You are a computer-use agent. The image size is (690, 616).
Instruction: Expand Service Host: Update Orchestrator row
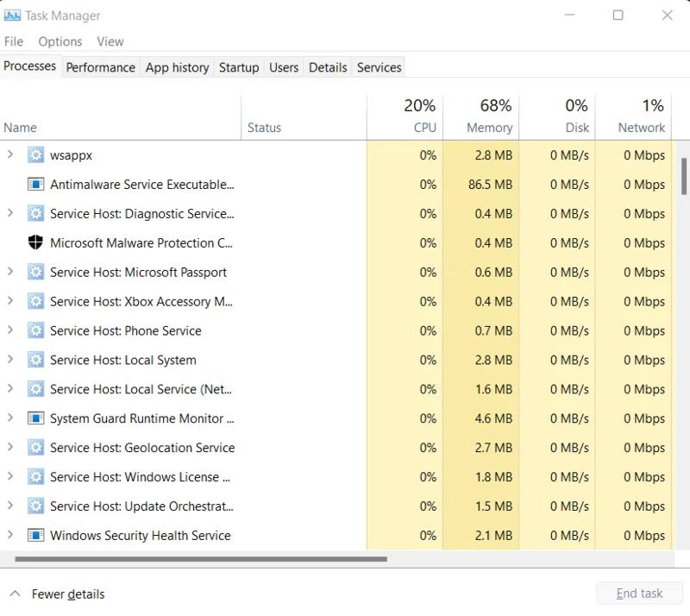10,506
